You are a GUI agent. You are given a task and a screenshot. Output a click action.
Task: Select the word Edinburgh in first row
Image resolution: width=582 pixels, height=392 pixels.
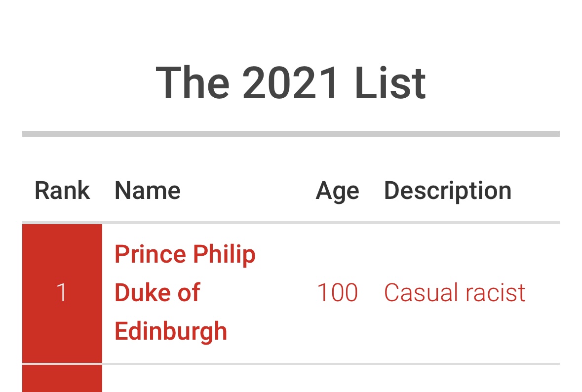pos(171,331)
